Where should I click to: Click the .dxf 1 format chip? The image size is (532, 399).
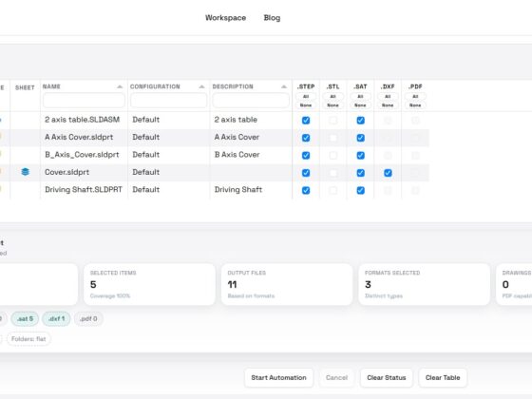point(56,319)
